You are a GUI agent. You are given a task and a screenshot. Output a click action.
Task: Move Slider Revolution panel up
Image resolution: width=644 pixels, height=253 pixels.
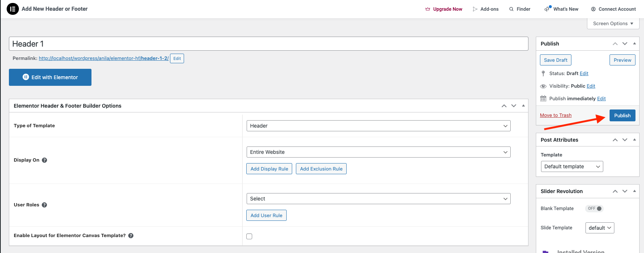615,191
